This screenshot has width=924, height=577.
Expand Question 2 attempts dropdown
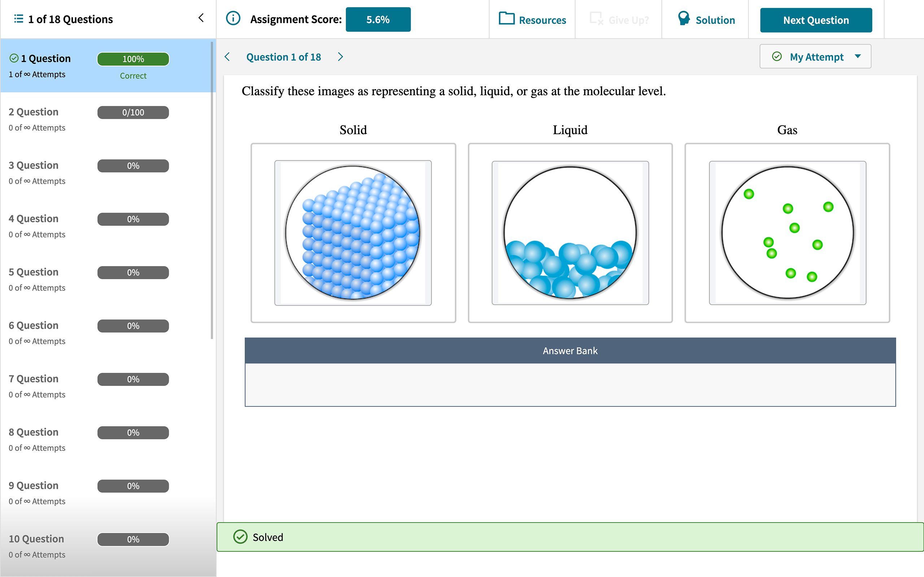click(x=133, y=112)
